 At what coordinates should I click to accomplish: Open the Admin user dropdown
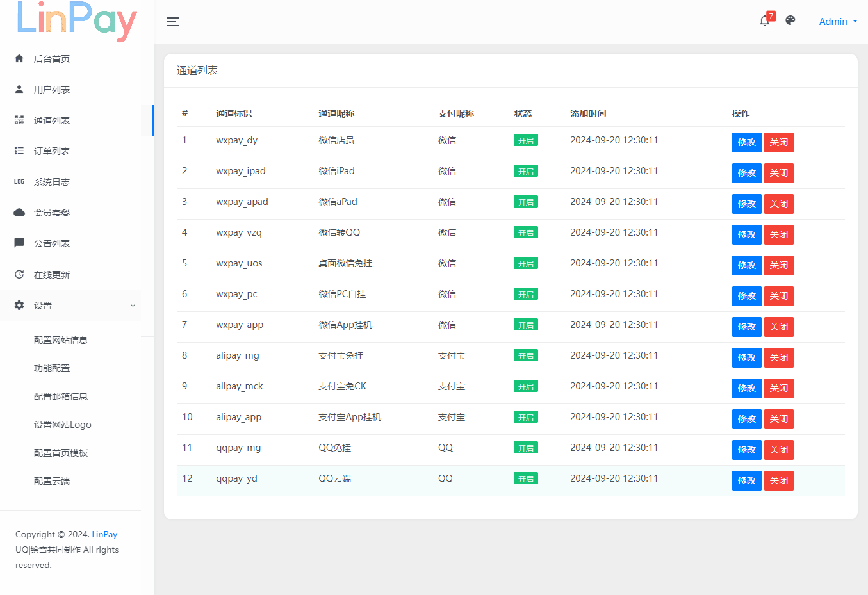838,22
